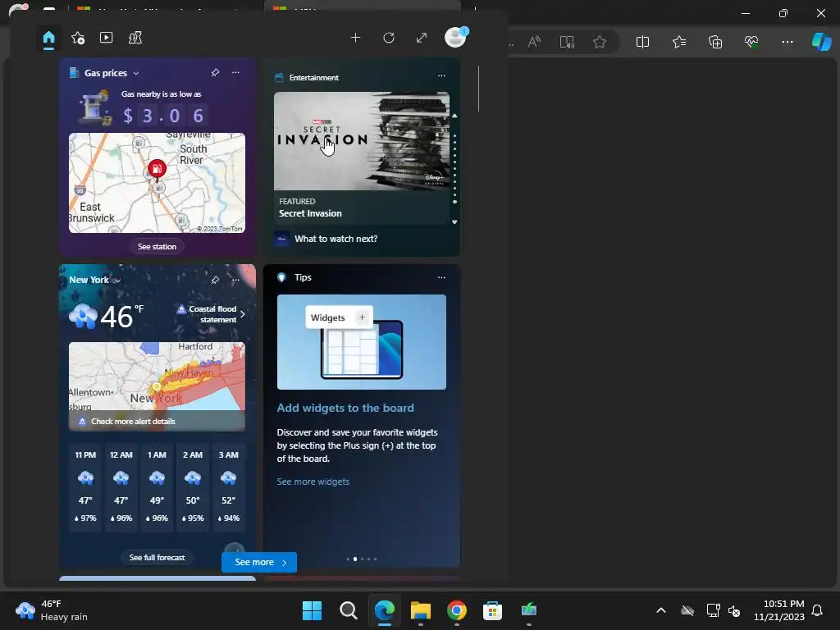Open Microsoft Store from taskbar

coord(492,610)
